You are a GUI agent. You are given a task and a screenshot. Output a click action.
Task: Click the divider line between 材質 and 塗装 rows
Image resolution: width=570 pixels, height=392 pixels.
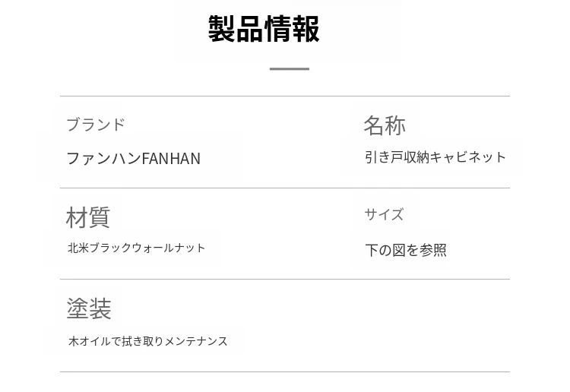point(285,280)
